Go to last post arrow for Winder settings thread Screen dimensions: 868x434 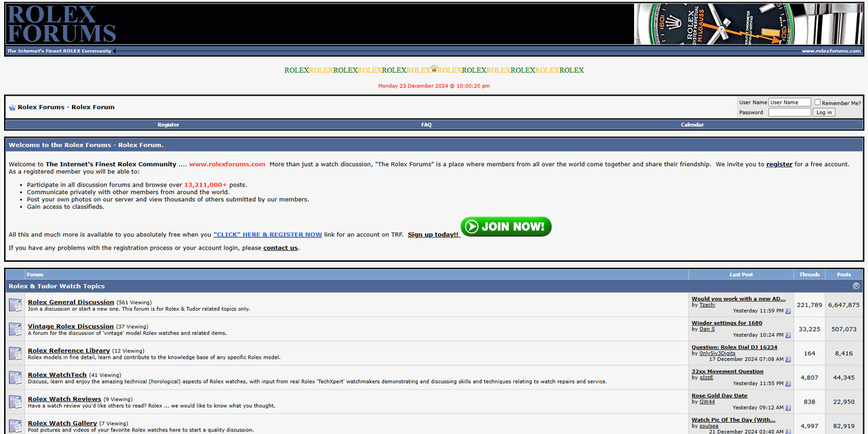788,335
